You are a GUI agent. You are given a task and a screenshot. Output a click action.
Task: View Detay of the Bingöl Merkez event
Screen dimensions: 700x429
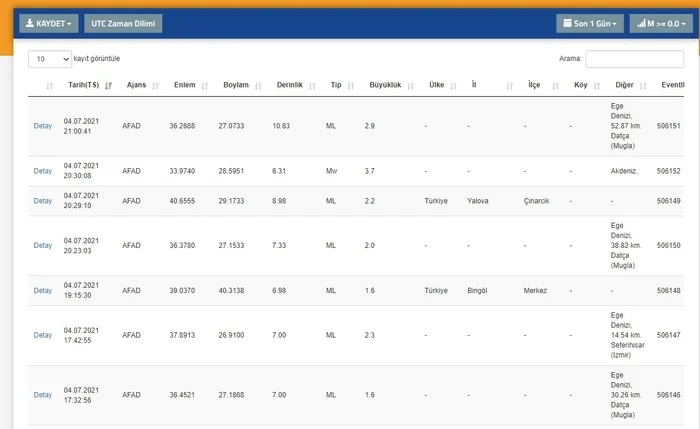[43, 291]
